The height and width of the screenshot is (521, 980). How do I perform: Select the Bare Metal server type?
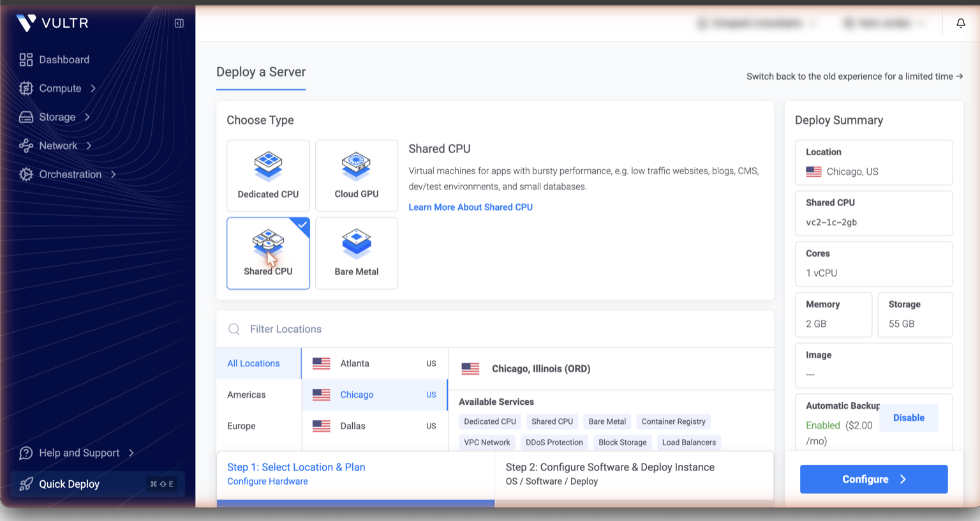(x=357, y=253)
